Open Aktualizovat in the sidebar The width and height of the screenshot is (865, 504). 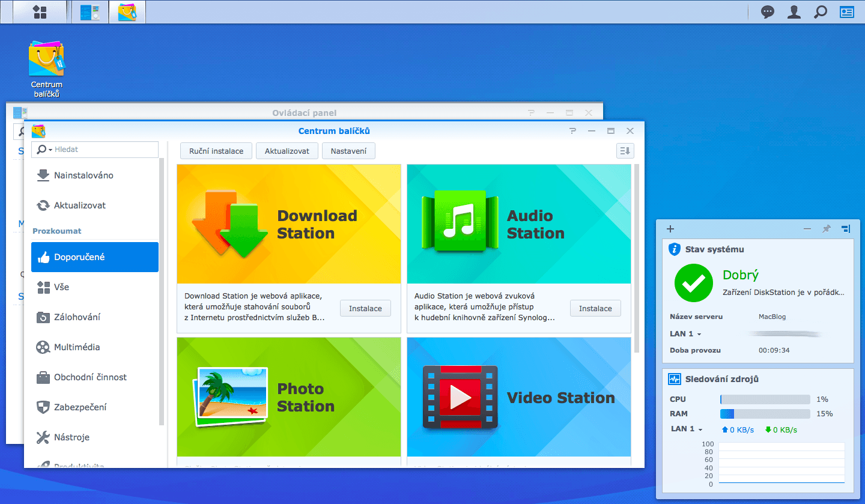pyautogui.click(x=95, y=205)
